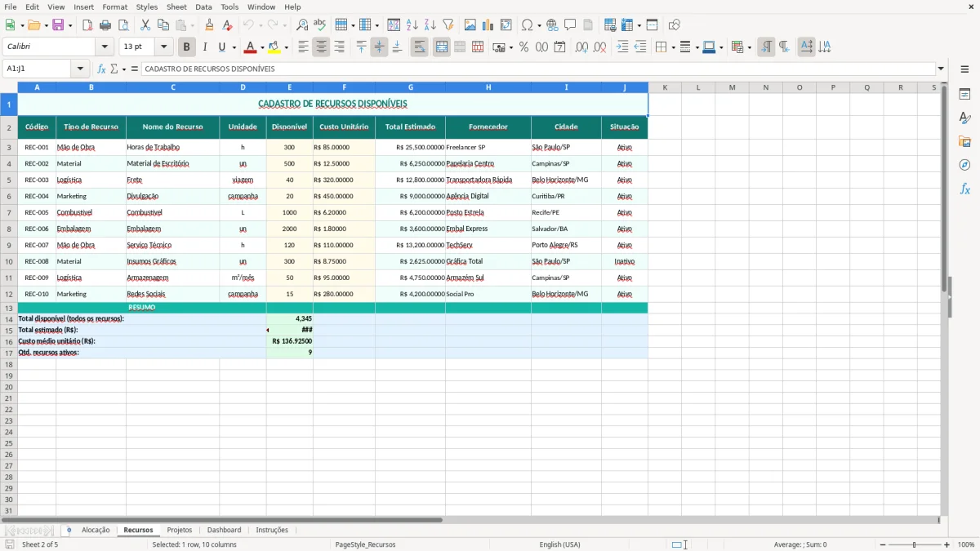
Task: Click the Background Color yellow highlighter
Action: pyautogui.click(x=274, y=47)
